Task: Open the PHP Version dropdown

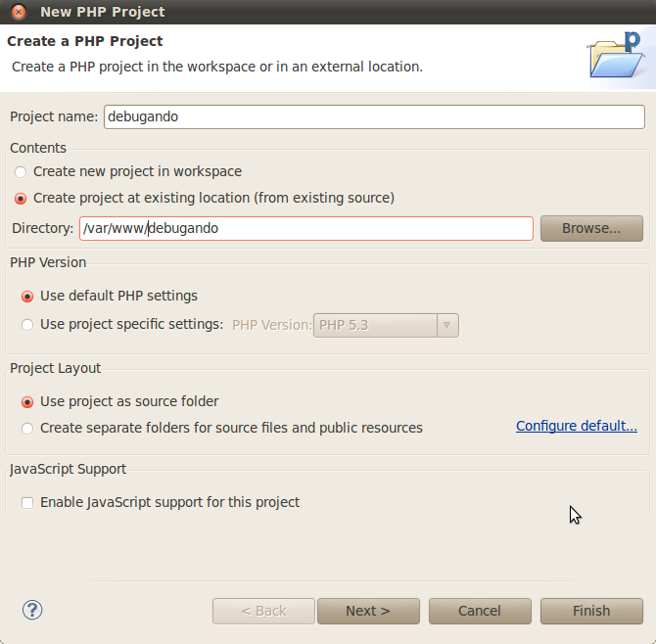Action: pyautogui.click(x=375, y=325)
